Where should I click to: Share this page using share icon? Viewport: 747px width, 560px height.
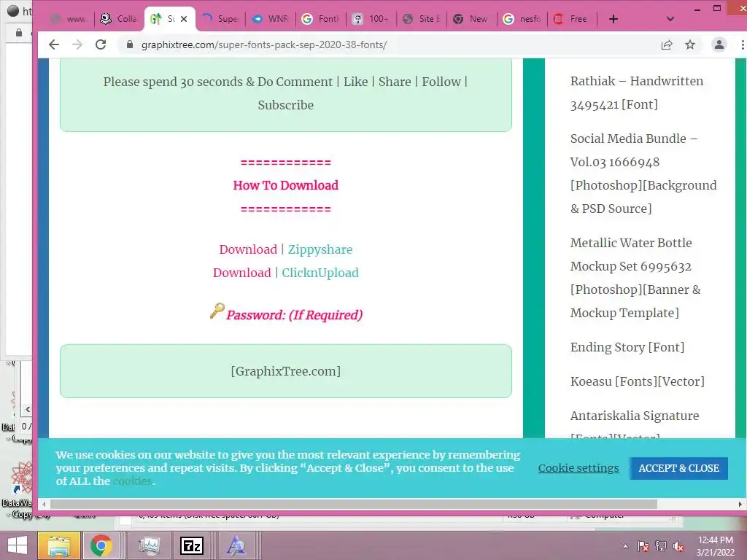pyautogui.click(x=667, y=44)
